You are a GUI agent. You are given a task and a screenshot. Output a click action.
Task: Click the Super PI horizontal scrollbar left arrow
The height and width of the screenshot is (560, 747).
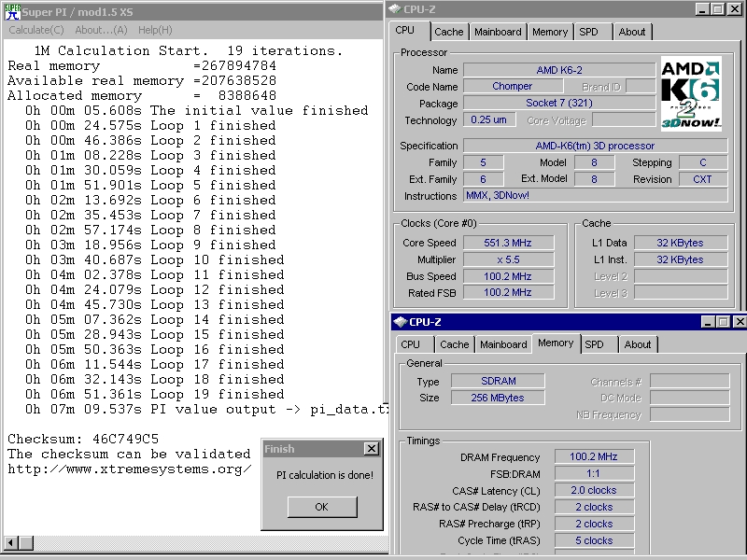11,542
